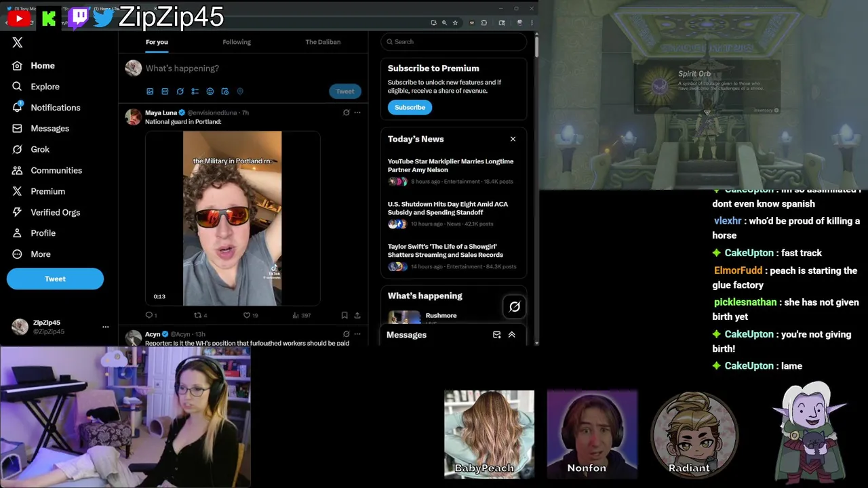This screenshot has width=868, height=488.
Task: Open Notifications from the sidebar
Action: [x=46, y=108]
